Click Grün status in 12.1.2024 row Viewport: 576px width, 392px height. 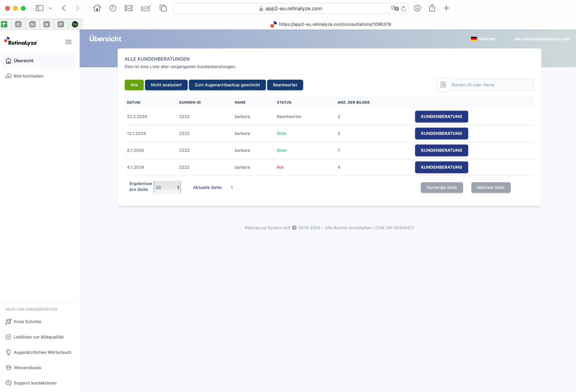(282, 133)
